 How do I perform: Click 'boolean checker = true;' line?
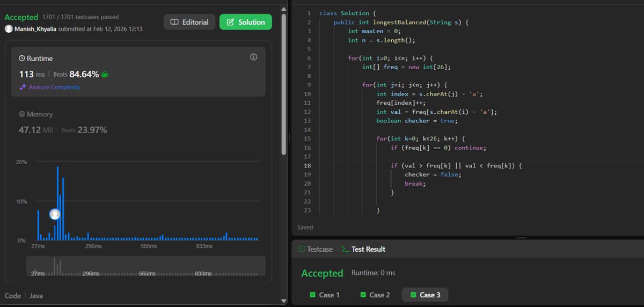click(417, 121)
